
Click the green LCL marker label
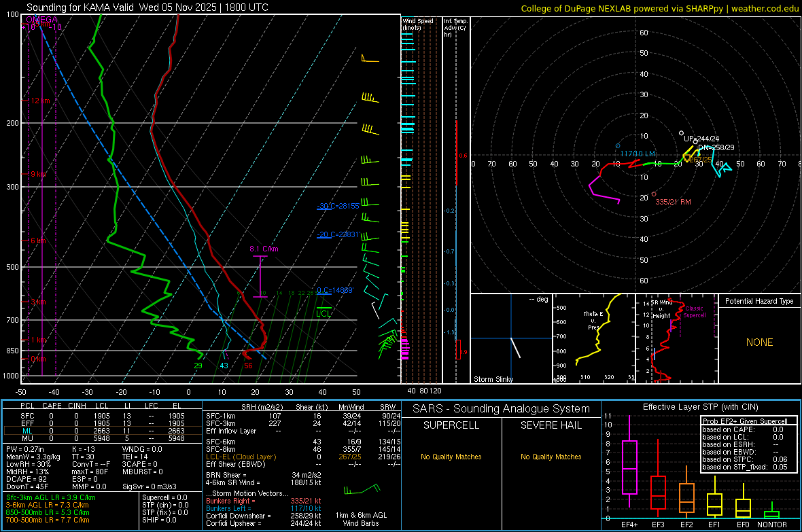pyautogui.click(x=324, y=314)
